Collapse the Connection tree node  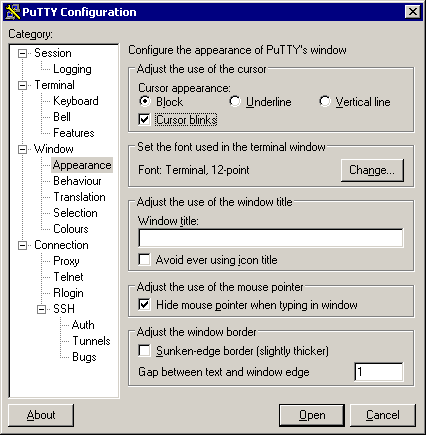pyautogui.click(x=22, y=245)
